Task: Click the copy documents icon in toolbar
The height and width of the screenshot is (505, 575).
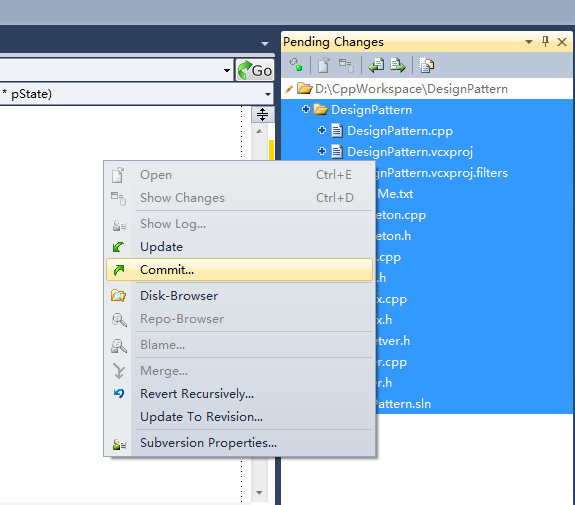Action: [x=426, y=65]
